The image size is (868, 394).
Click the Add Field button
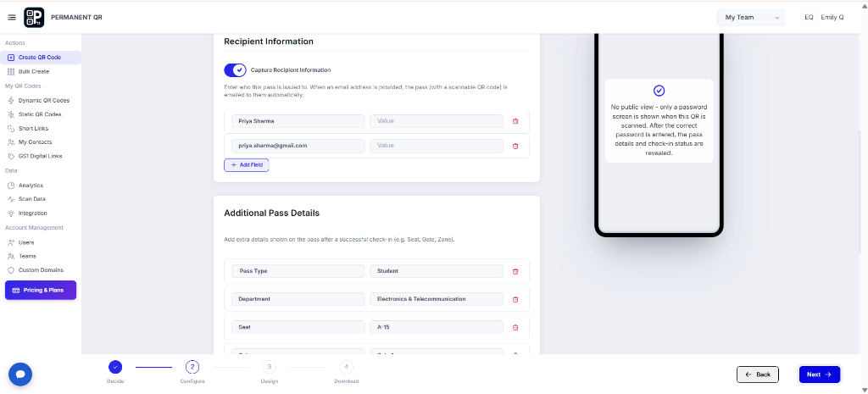click(x=247, y=165)
